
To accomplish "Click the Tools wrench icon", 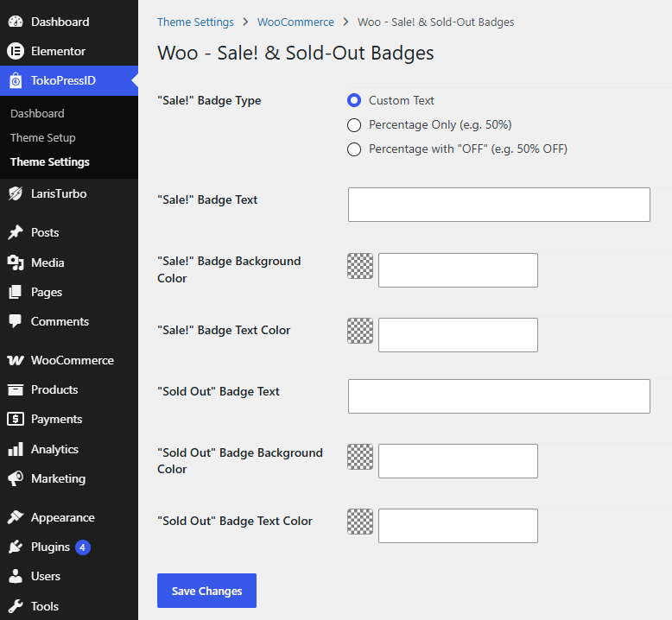I will pos(16,606).
